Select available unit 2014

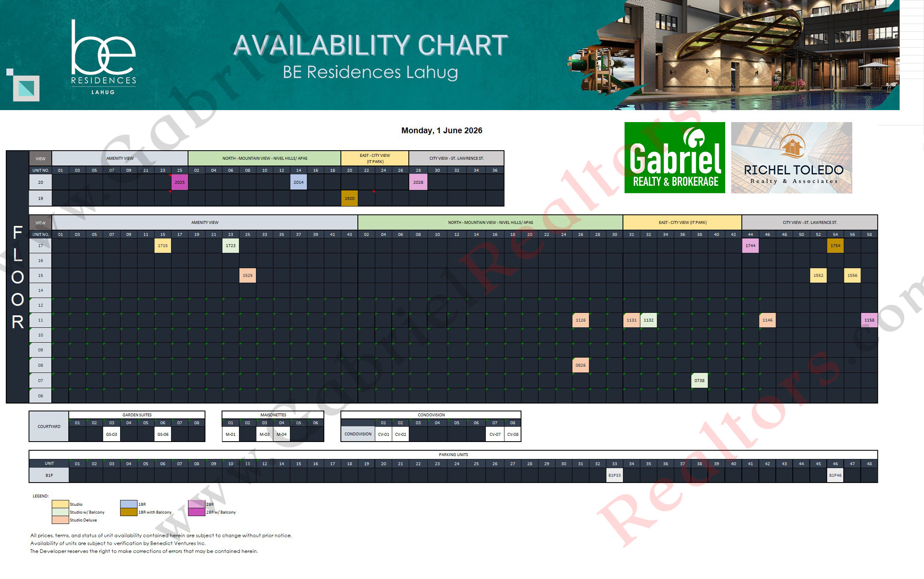pos(299,182)
